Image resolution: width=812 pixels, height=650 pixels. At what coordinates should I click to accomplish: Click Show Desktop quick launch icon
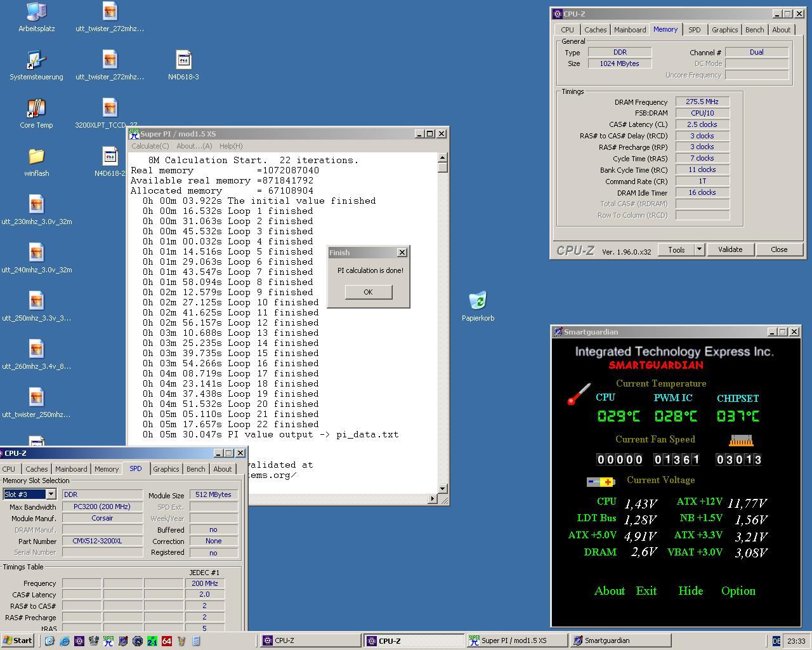49,641
